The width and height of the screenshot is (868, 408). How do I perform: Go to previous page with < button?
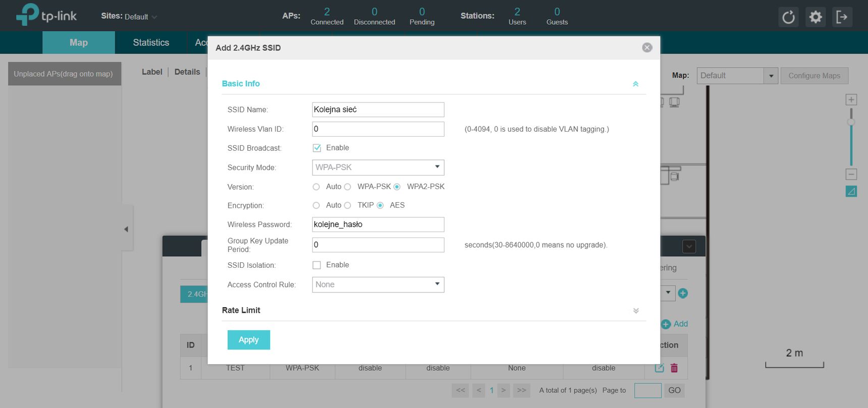(479, 390)
